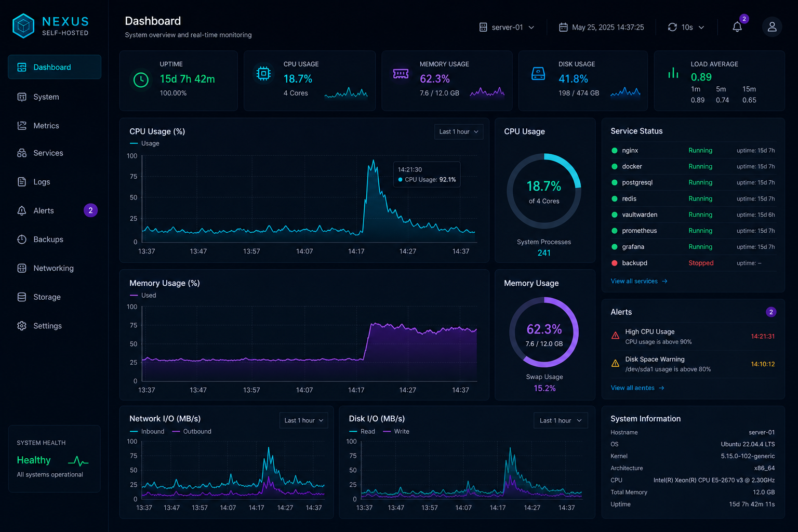Follow the View all services link
This screenshot has width=798, height=532.
639,281
